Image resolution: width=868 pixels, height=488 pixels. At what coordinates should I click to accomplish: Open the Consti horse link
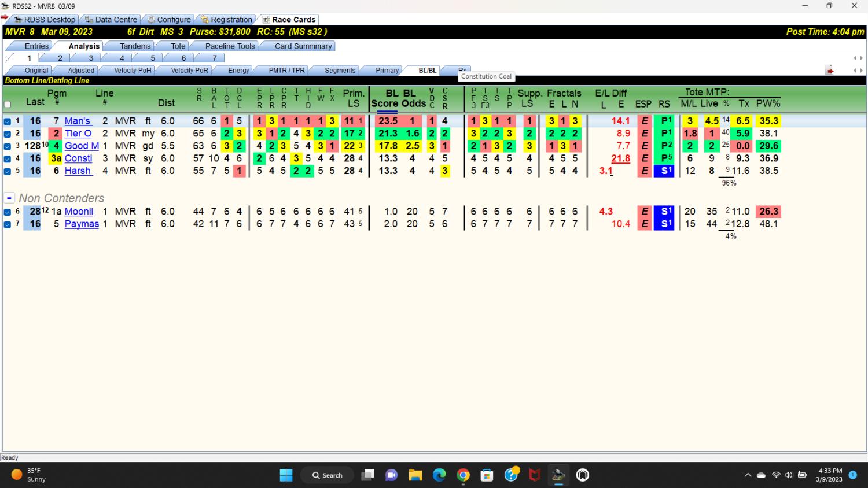click(78, 158)
